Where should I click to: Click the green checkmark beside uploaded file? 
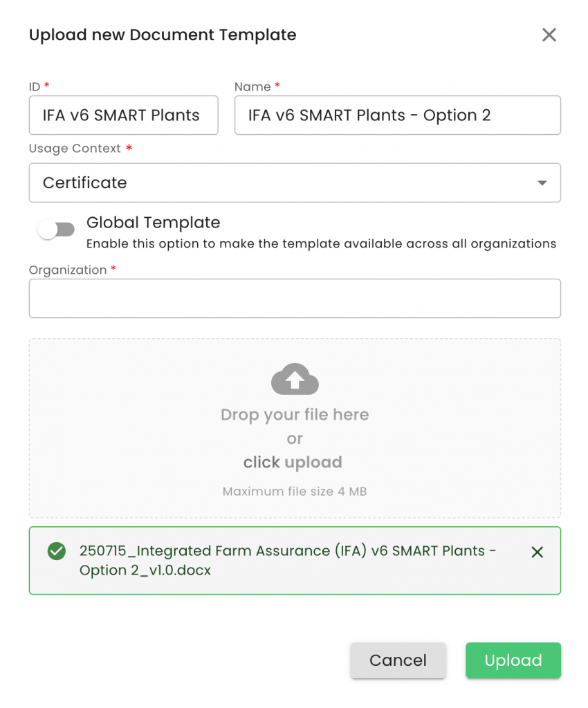56,551
